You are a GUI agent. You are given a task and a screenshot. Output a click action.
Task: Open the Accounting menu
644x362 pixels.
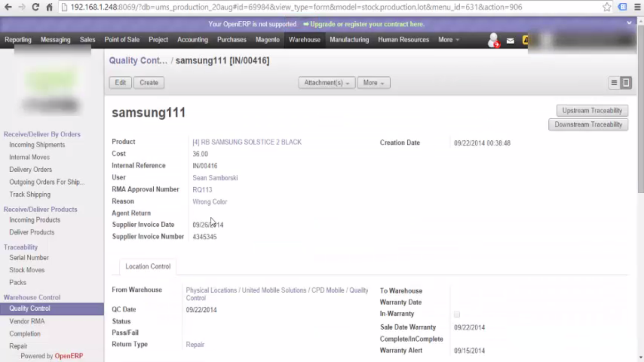pos(192,40)
